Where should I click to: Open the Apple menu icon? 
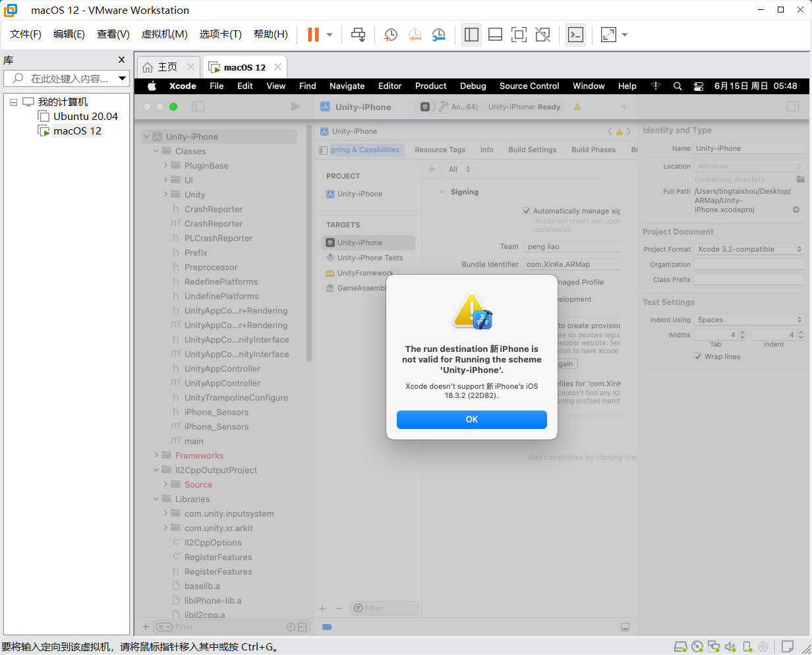point(152,86)
